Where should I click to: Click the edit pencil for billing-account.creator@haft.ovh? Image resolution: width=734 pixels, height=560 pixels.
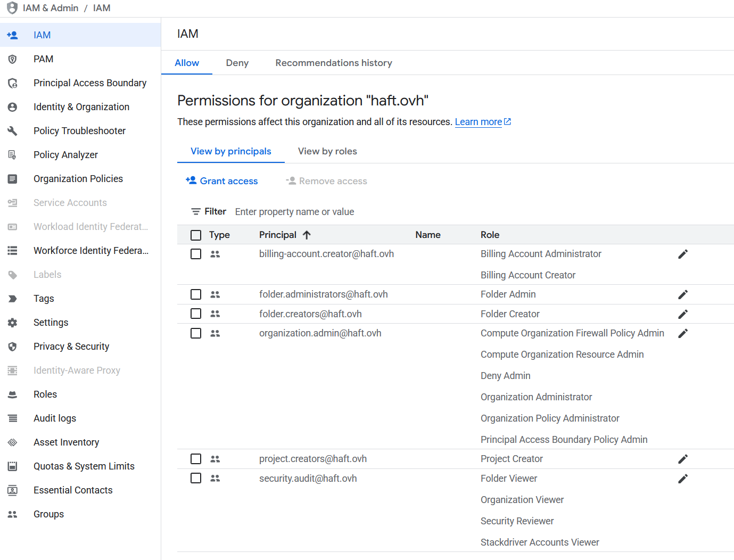(683, 254)
